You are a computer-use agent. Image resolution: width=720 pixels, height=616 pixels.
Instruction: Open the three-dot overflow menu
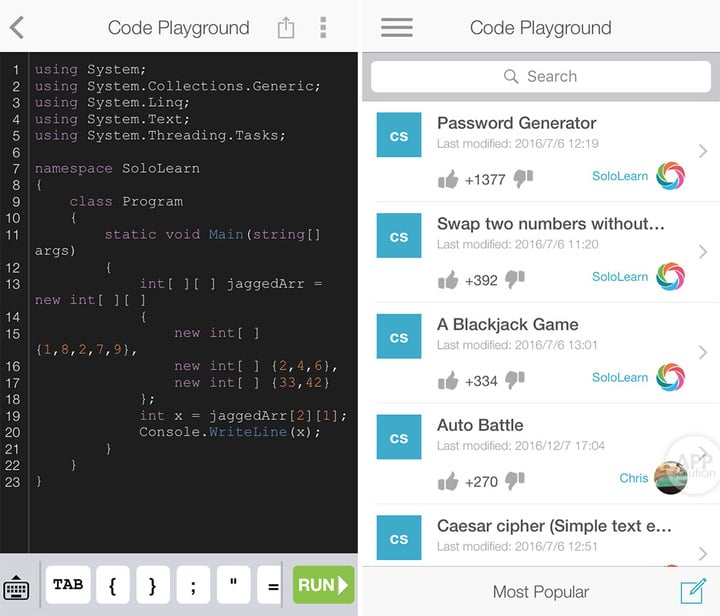pos(323,28)
